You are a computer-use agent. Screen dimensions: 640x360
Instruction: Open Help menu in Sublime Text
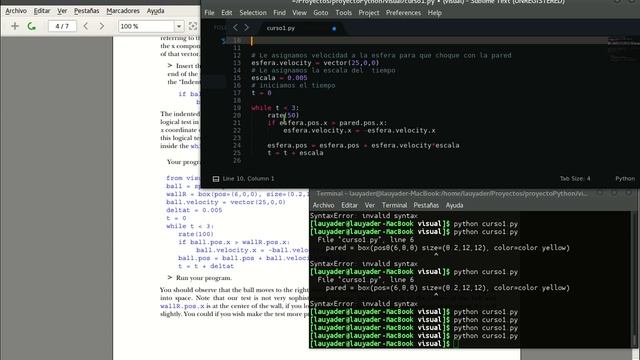pyautogui.click(x=435, y=13)
